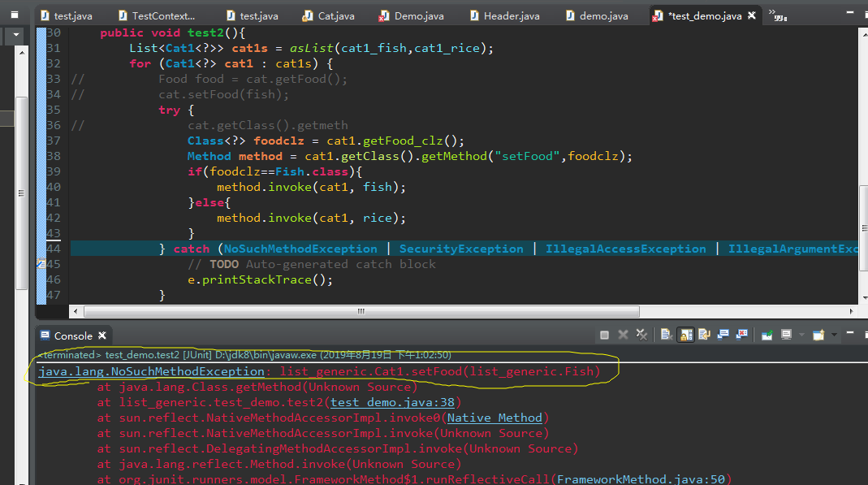Screen dimensions: 868x485
Task: Click the Open Console icon
Action: (x=818, y=335)
